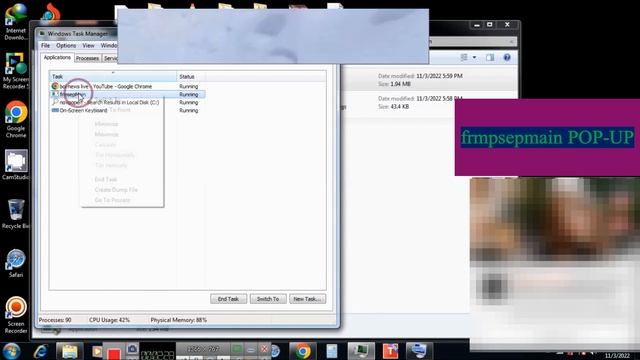The height and width of the screenshot is (360, 640).
Task: Sort the list by the Task column header
Action: point(113,76)
